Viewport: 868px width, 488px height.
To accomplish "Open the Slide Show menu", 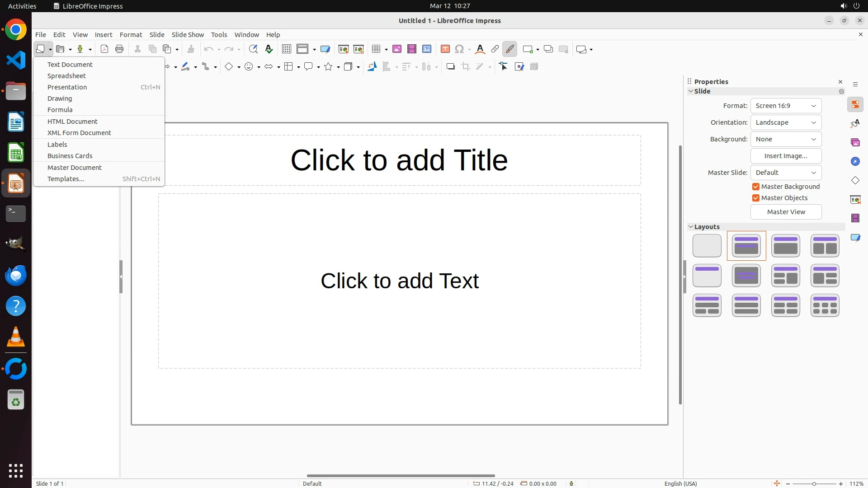I will [188, 35].
